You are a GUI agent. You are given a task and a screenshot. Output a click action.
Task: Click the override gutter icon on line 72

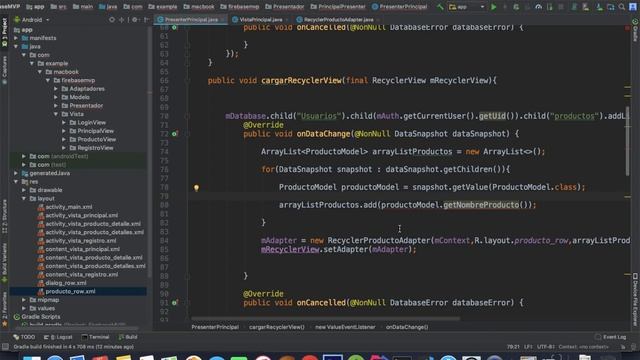175,134
